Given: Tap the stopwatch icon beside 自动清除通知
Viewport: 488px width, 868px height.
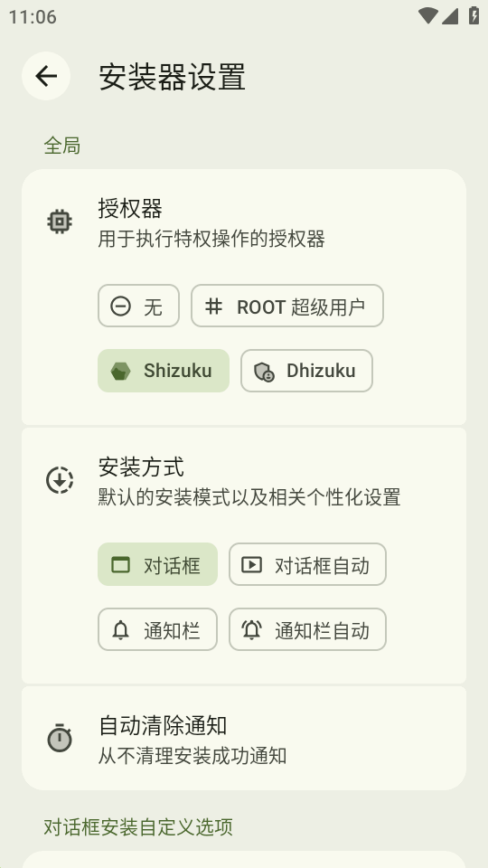Looking at the screenshot, I should click(60, 738).
